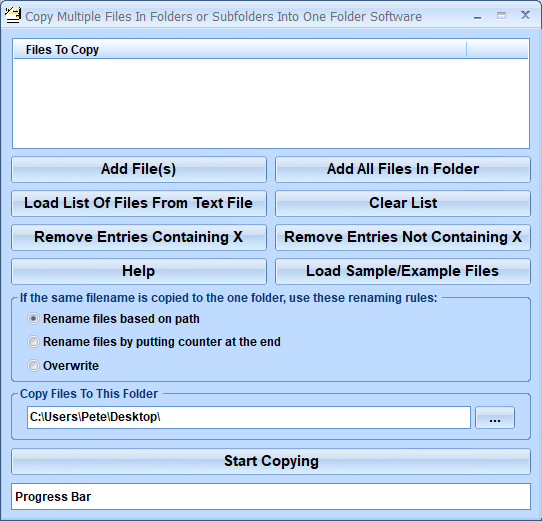
Task: Open Load List Of Files From Text File
Action: [x=139, y=203]
